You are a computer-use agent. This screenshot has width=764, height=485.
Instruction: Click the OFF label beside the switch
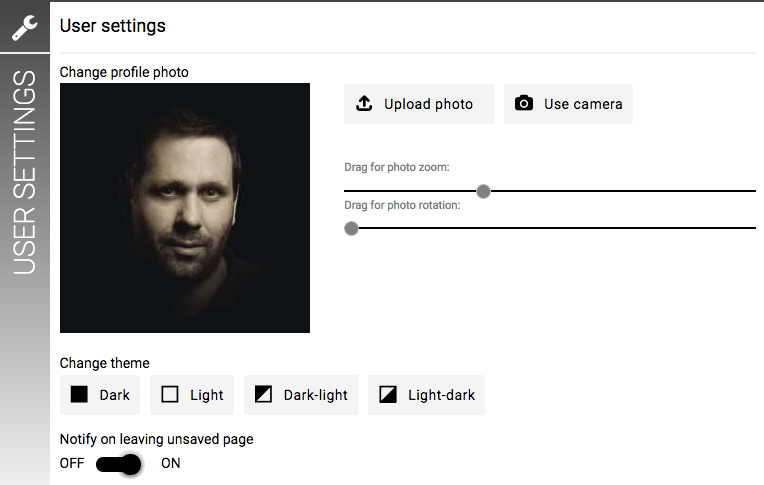click(x=72, y=463)
